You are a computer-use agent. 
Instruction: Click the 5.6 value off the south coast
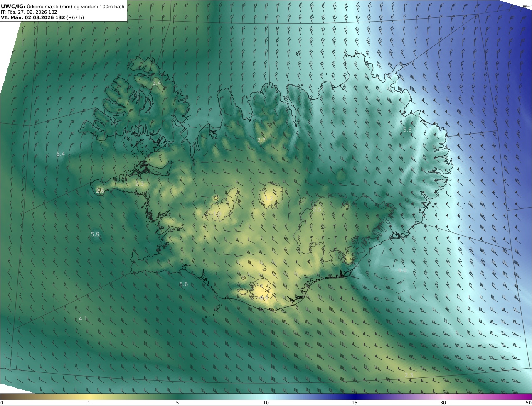(x=184, y=284)
